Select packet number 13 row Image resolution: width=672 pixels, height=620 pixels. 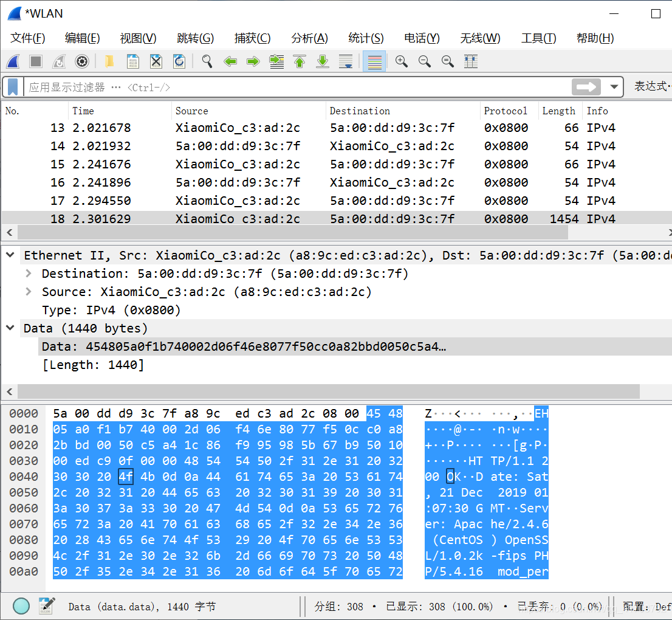pyautogui.click(x=337, y=128)
